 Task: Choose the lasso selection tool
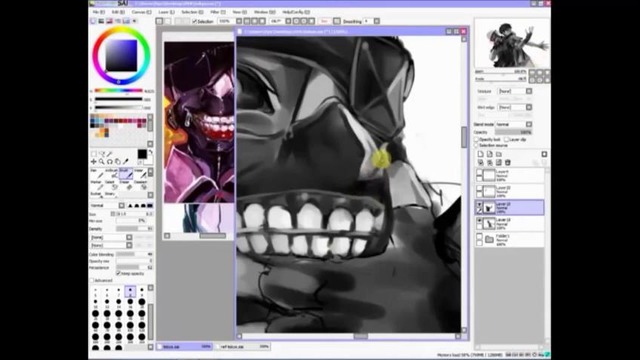(102, 154)
